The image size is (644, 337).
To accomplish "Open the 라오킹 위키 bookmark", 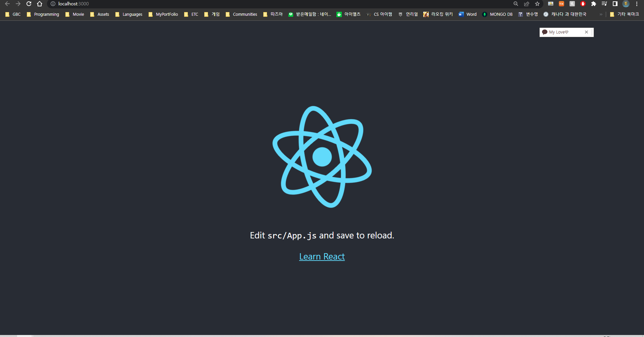I will (x=438, y=14).
